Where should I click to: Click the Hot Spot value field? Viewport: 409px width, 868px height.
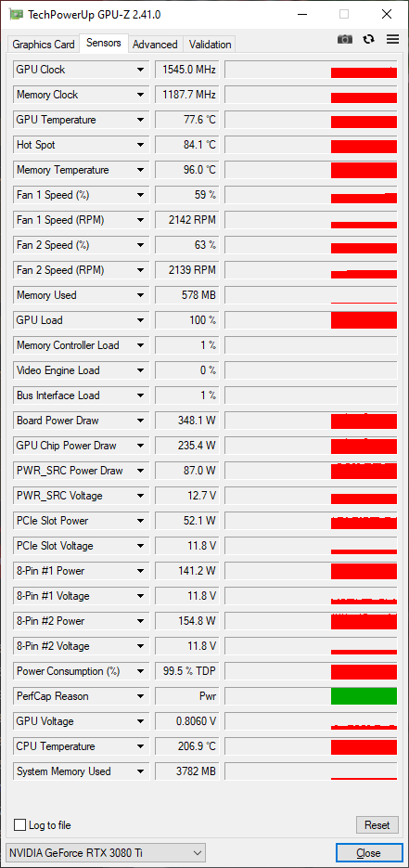click(x=185, y=145)
